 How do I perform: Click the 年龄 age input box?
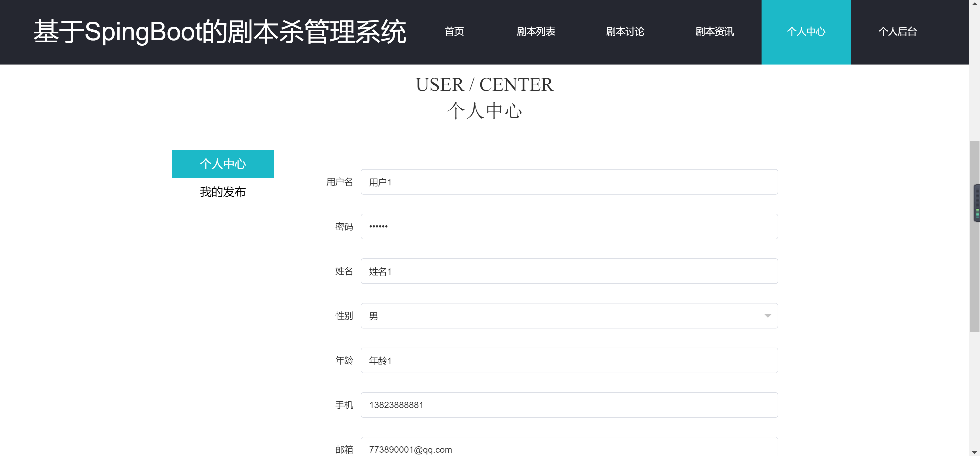point(569,361)
